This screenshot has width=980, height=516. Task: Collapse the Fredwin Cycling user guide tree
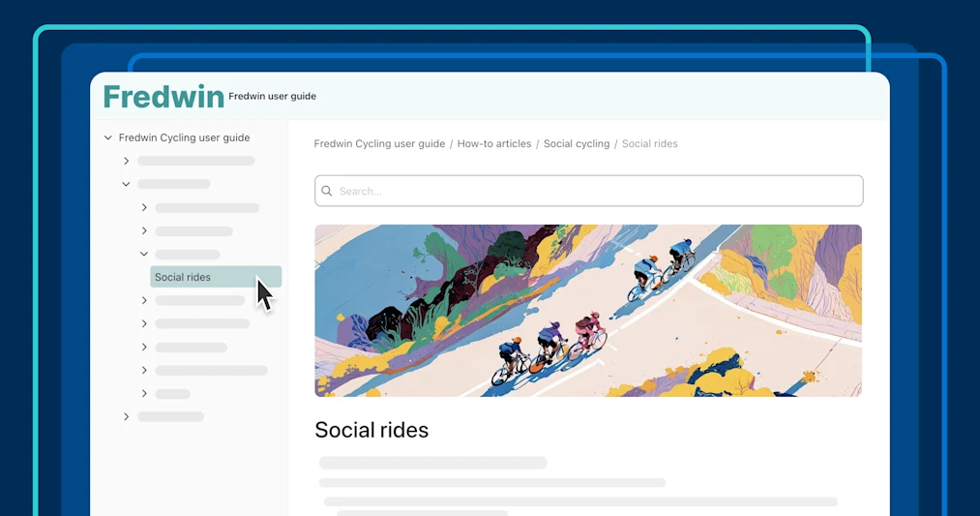tap(108, 137)
